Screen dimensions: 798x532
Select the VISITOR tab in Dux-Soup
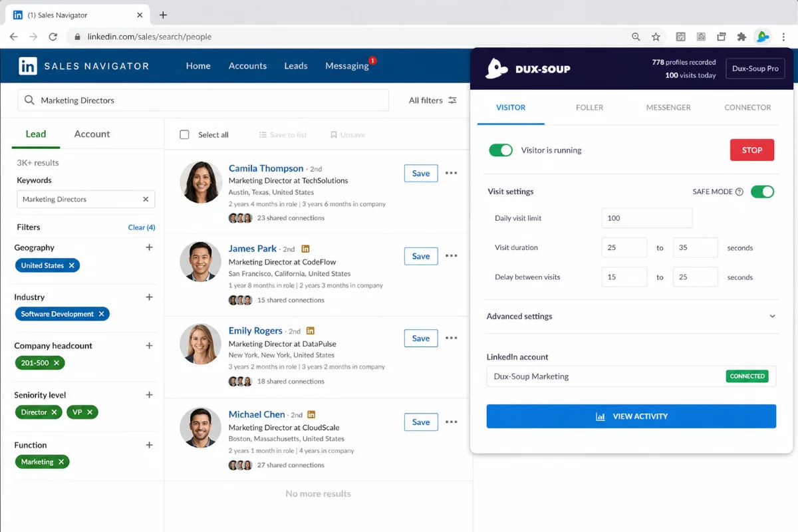coord(511,107)
